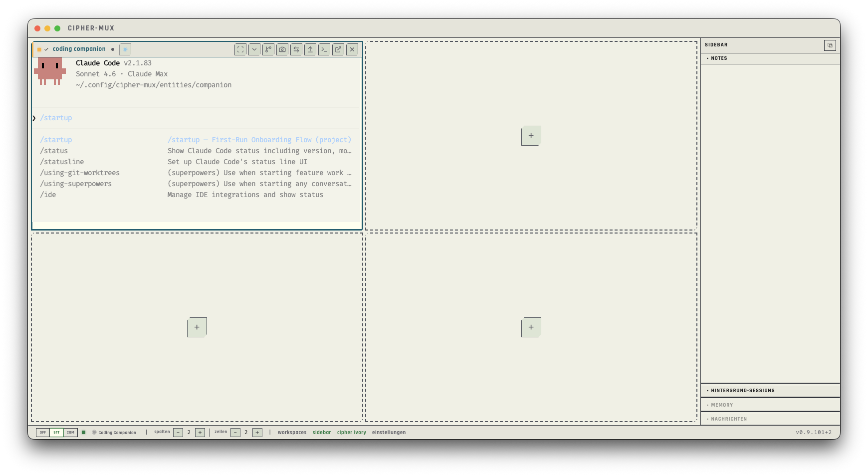Click the check mark beside coding companion

46,49
